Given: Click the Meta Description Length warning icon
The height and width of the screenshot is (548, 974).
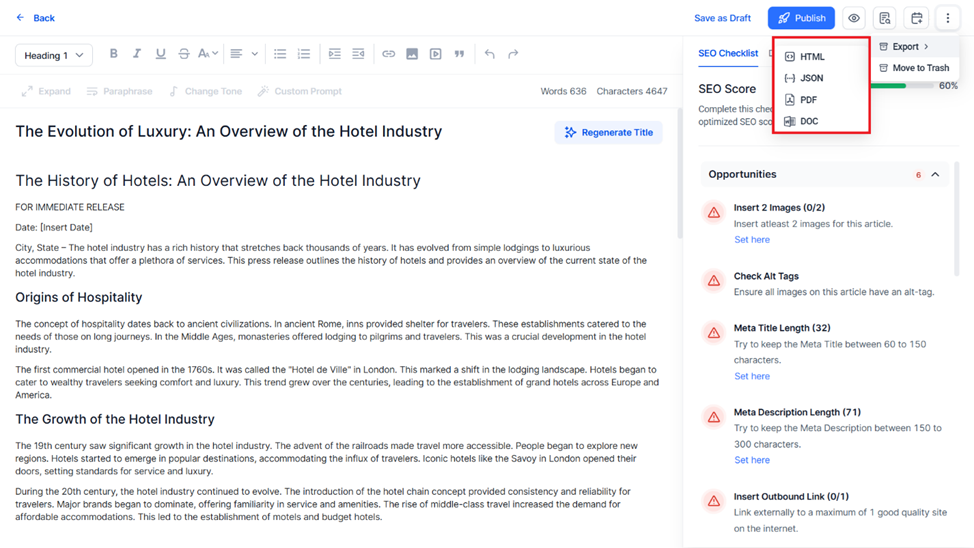Looking at the screenshot, I should [714, 417].
